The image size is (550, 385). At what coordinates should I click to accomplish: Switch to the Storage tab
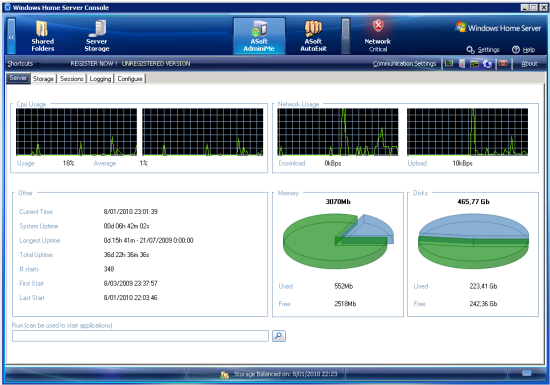pos(43,79)
